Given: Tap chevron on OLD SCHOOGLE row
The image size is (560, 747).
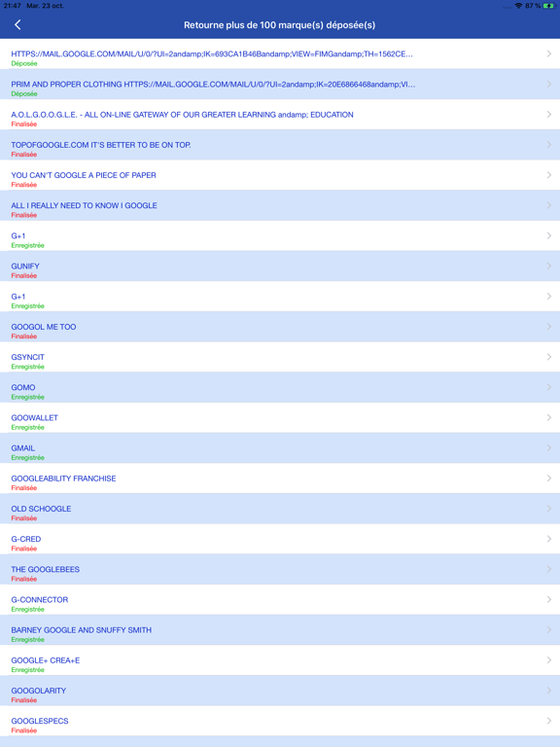Looking at the screenshot, I should 549,509.
